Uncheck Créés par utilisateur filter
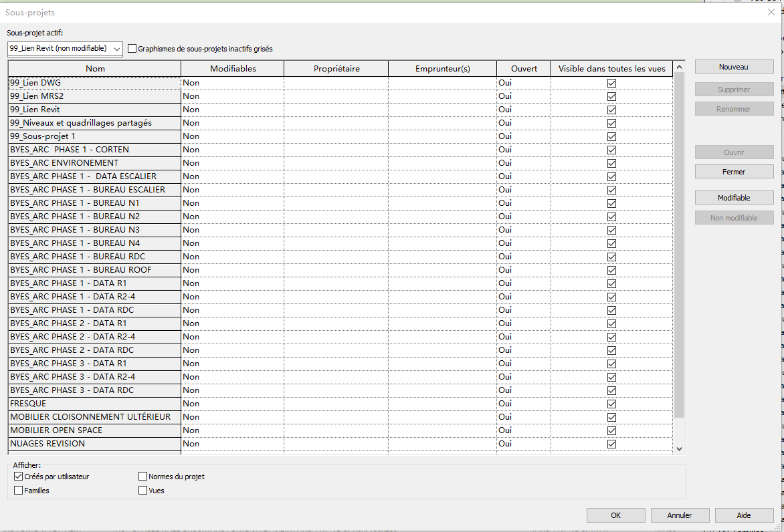This screenshot has height=532, width=784. point(19,477)
